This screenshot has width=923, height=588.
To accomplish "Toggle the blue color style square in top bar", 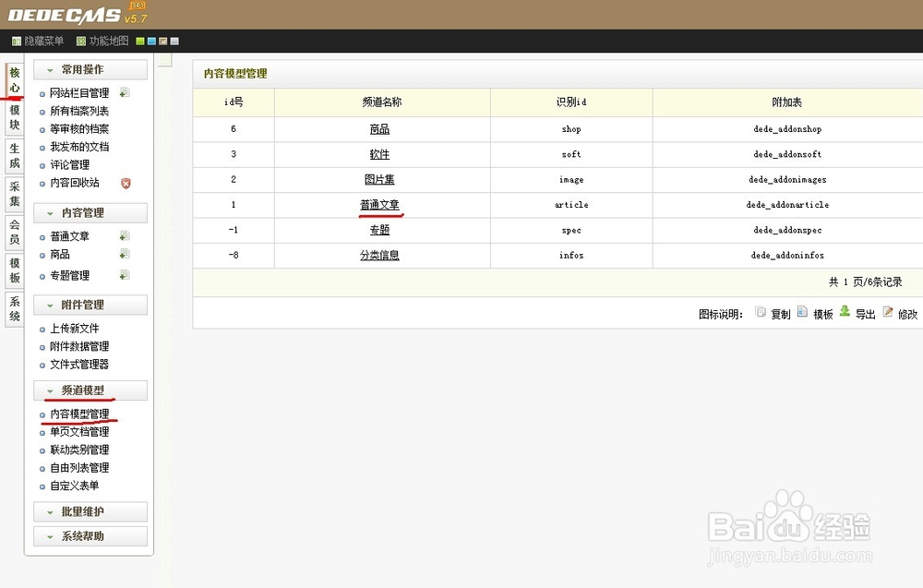I will 151,41.
